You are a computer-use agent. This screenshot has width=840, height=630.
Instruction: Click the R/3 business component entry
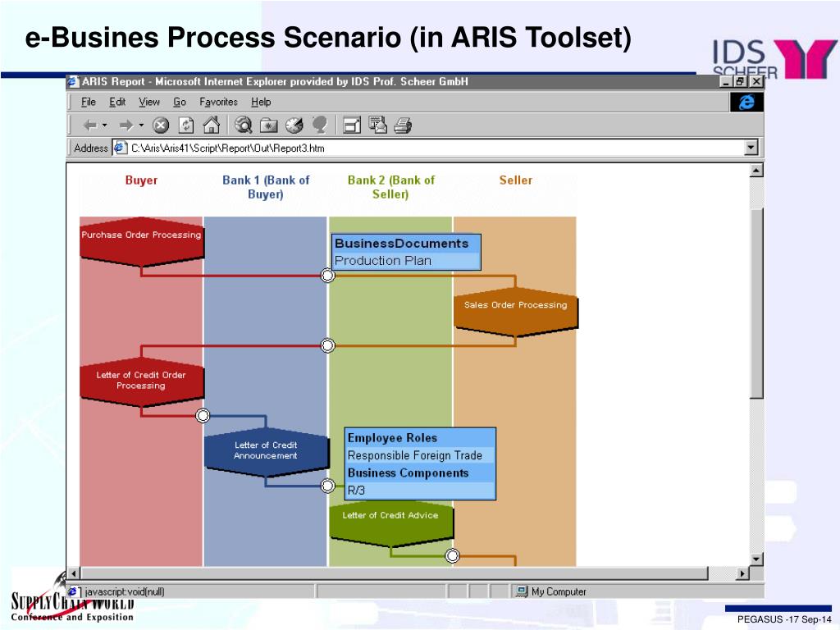pos(356,491)
